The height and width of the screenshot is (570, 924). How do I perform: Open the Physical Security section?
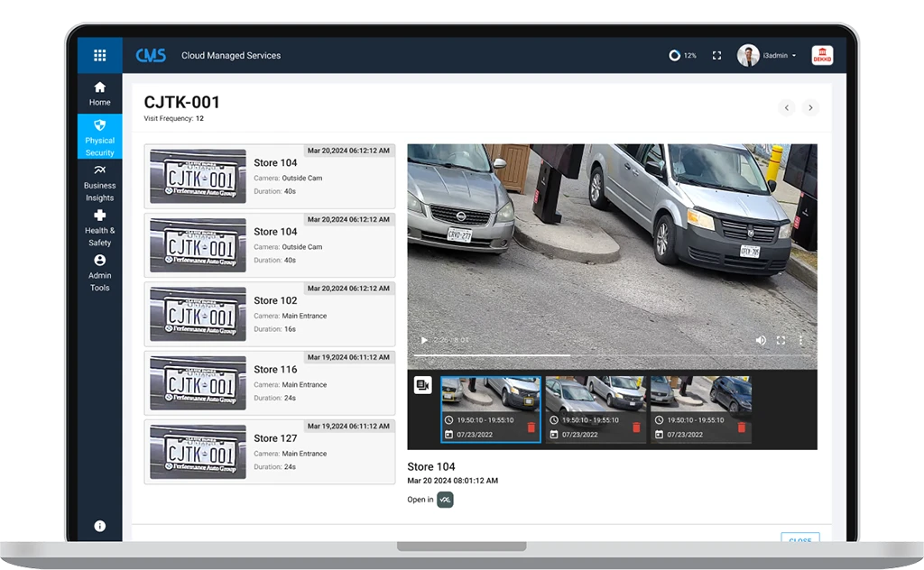pos(99,136)
